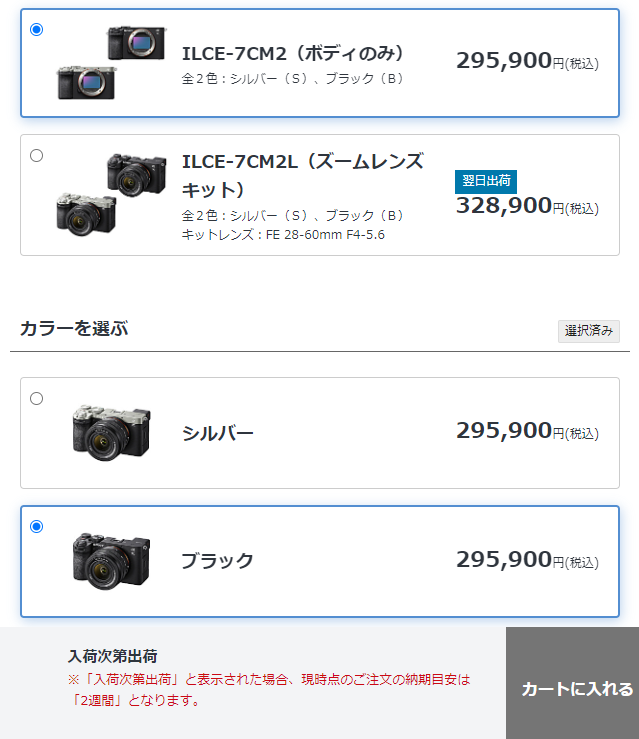
Task: Click the ILCE-7CM2 body-only camera images
Action: point(111,62)
